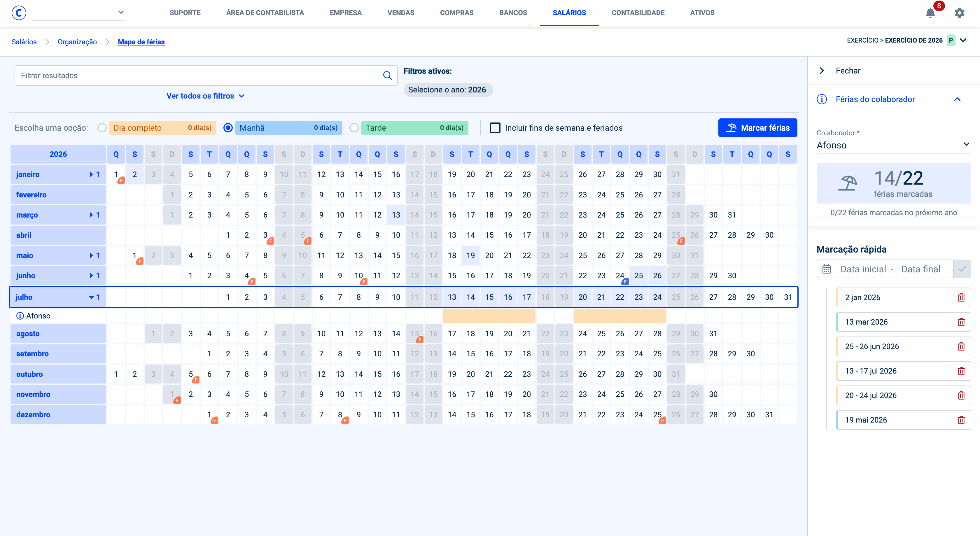Open the ÁREA DE CONTABILISTA menu
Image resolution: width=980 pixels, height=536 pixels.
pos(265,13)
